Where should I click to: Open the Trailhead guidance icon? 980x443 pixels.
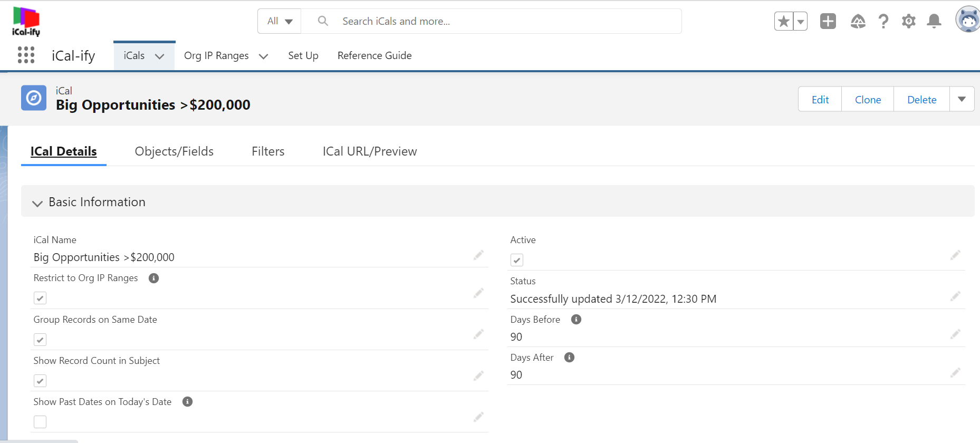(858, 21)
